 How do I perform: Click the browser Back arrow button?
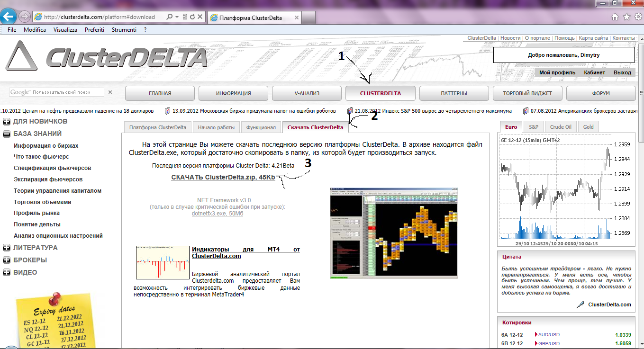pyautogui.click(x=8, y=17)
